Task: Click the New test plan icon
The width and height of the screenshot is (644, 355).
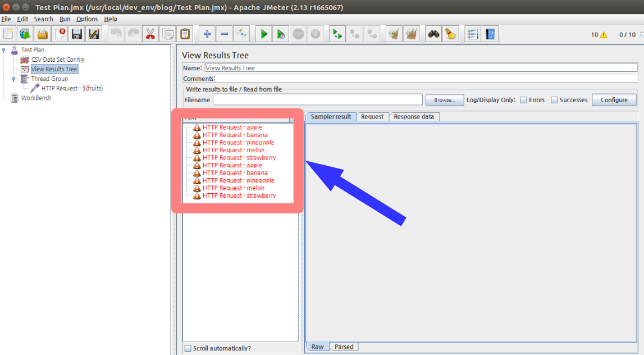Action: [8, 34]
